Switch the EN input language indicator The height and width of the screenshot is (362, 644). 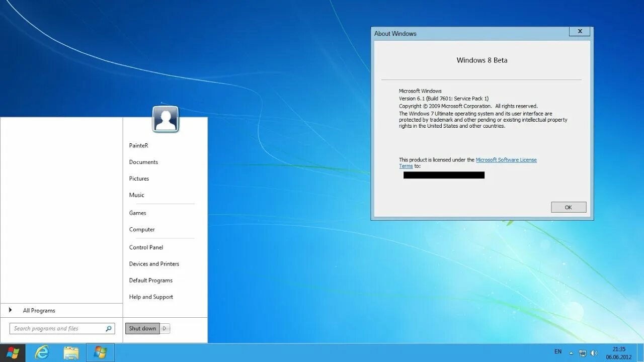pyautogui.click(x=558, y=351)
